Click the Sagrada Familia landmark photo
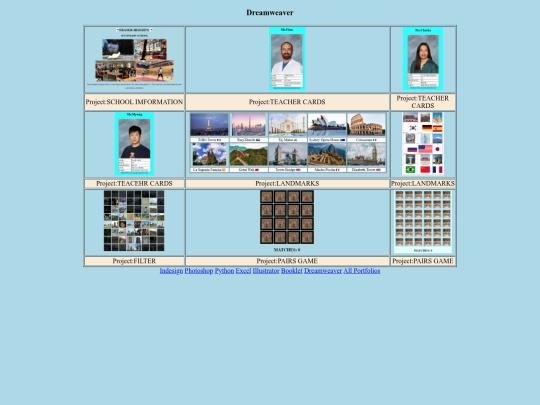Screen dimensions: 540x405 pos(209,154)
